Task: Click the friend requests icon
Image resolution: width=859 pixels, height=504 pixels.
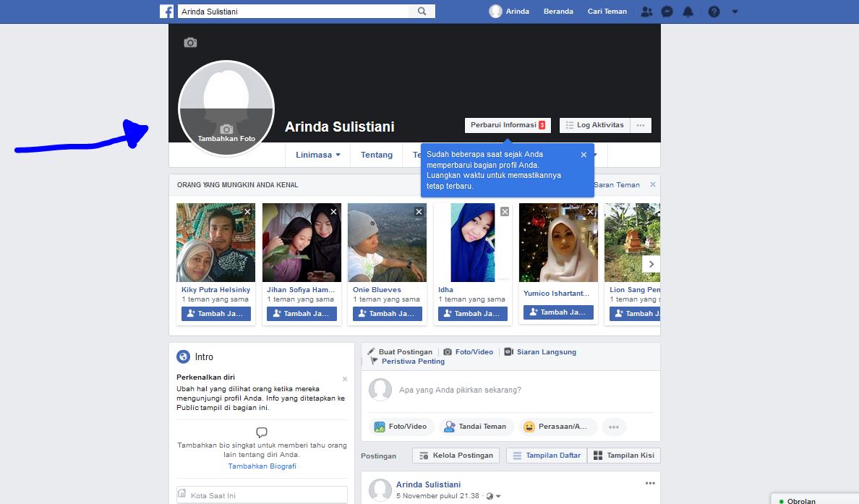Action: [x=647, y=11]
